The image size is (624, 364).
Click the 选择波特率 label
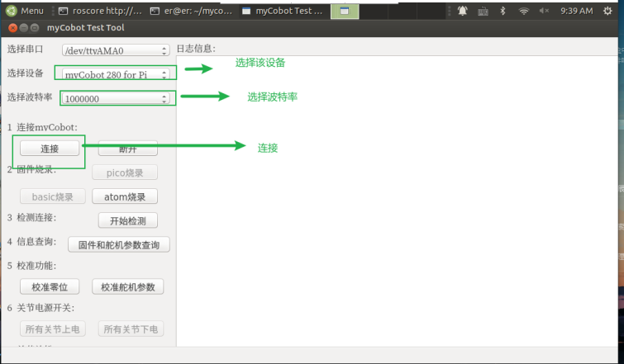[x=30, y=97]
